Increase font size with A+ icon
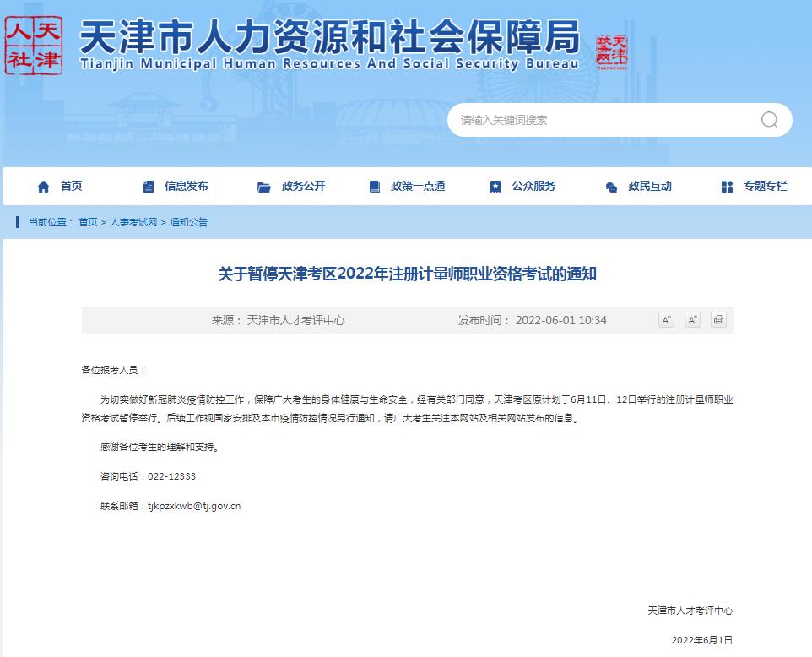The height and width of the screenshot is (657, 812). pos(692,320)
